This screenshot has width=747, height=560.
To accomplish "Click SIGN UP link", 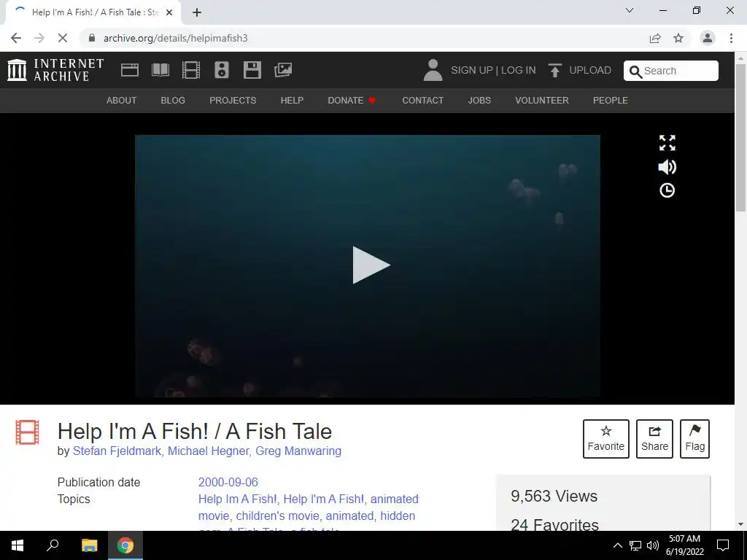I will pyautogui.click(x=472, y=70).
